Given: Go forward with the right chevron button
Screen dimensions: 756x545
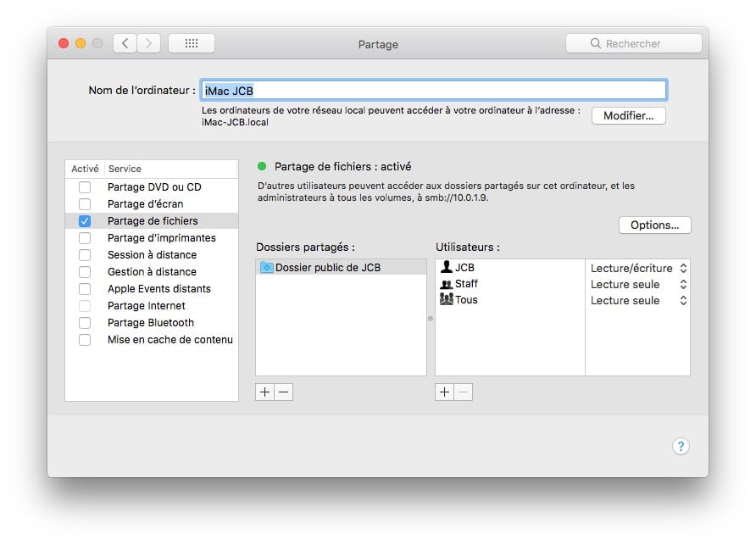Looking at the screenshot, I should 149,43.
